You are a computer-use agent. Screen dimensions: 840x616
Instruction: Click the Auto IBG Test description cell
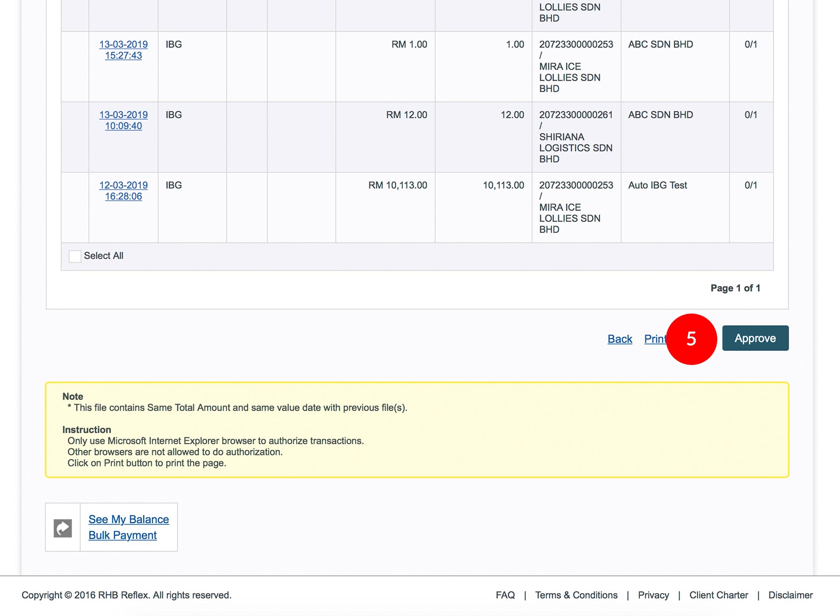coord(657,185)
